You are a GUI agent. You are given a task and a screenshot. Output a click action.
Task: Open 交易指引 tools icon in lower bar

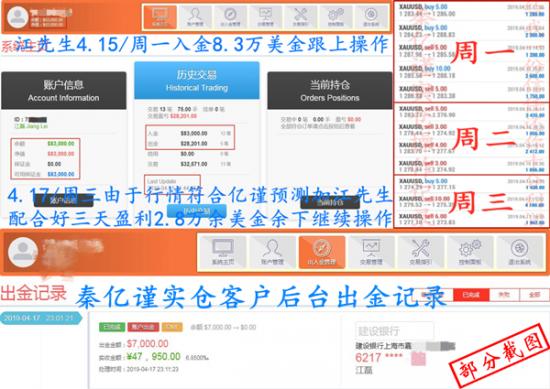[421, 252]
